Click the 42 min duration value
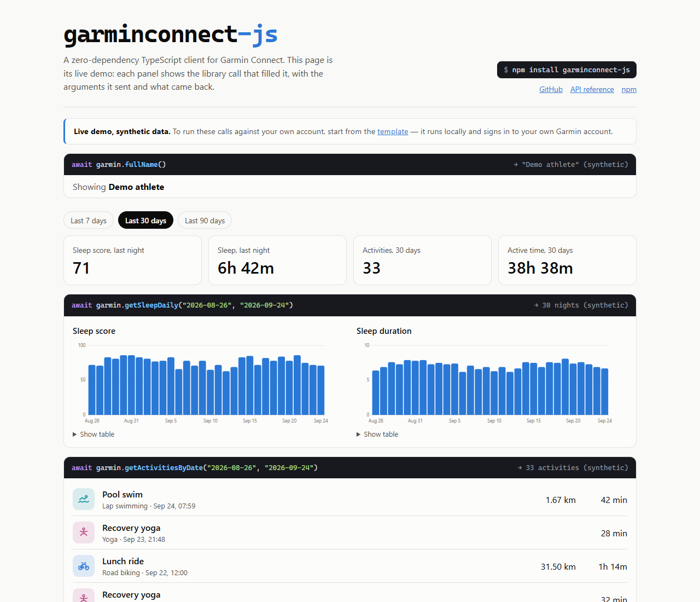Screen dimensions: 700x602 click(x=614, y=500)
